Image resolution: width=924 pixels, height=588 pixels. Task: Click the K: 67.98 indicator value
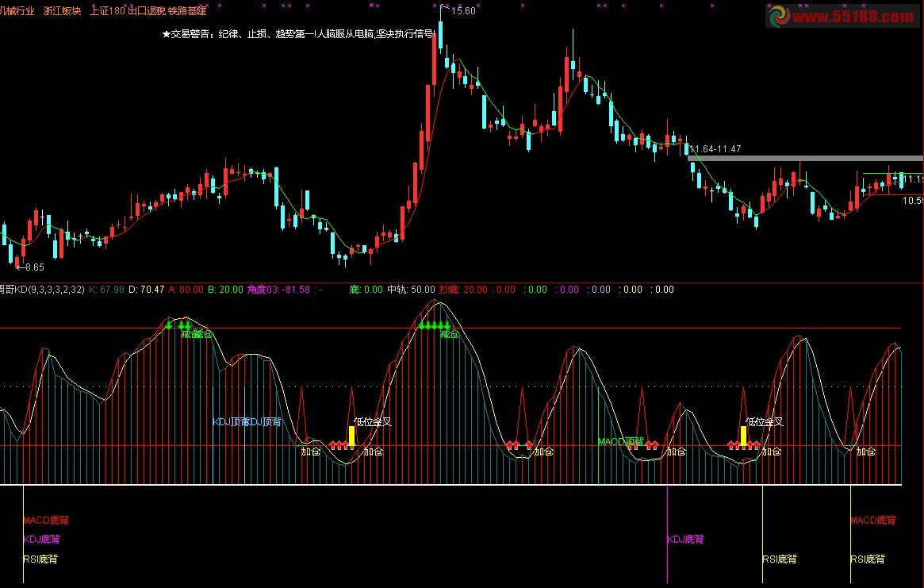(107, 290)
